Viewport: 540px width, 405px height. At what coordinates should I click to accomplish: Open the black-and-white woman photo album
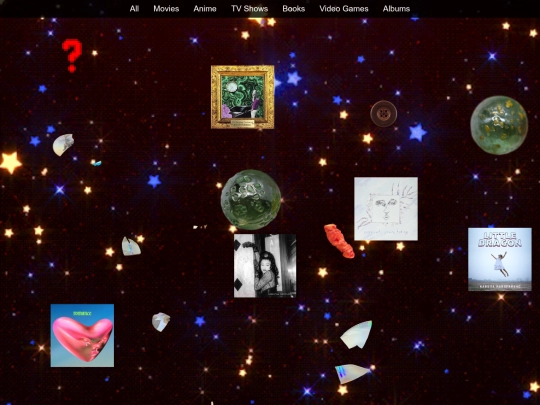(x=265, y=266)
